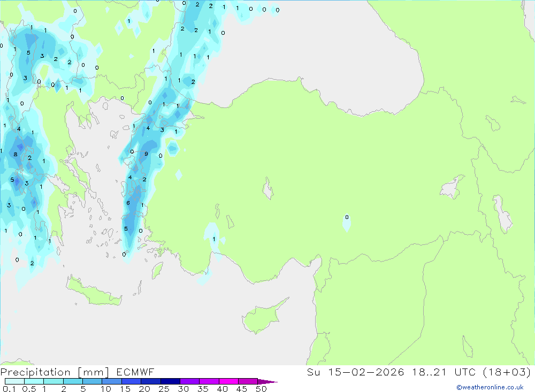Click the '45' legend scale label
Image resolution: width=535 pixels, height=392 pixels.
pyautogui.click(x=242, y=389)
